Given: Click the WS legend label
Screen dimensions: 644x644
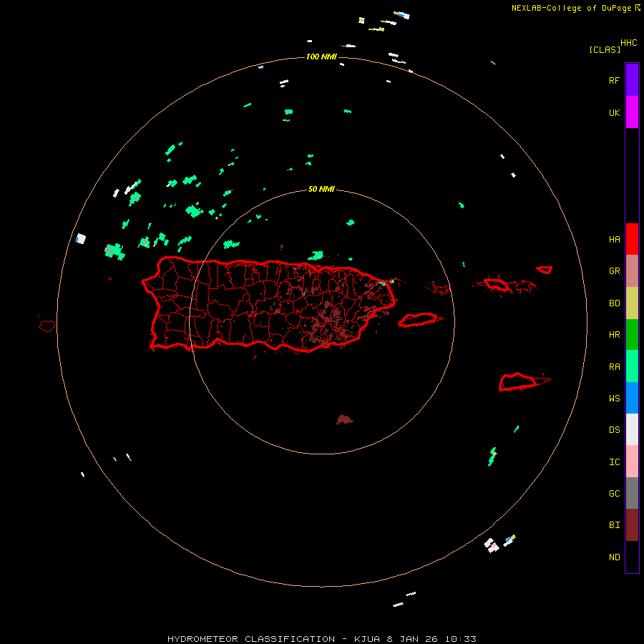Looking at the screenshot, I should pos(614,399).
